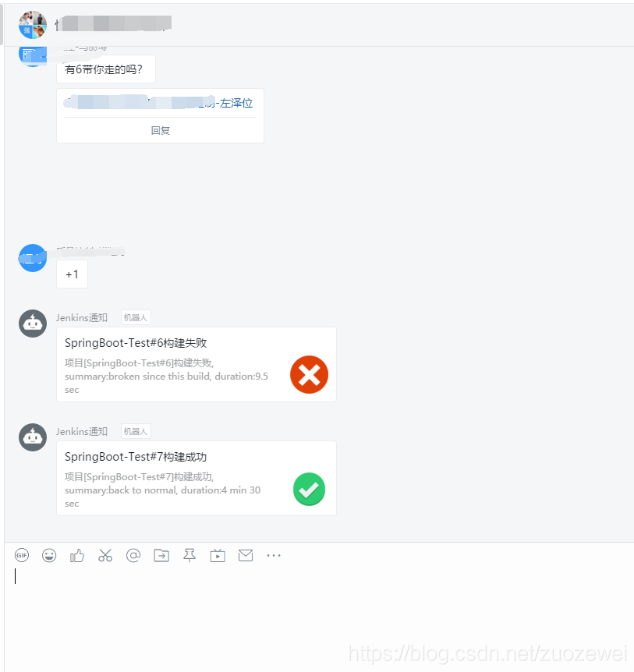Open the emoji smiley picker
Screen dimensions: 634x672
pyautogui.click(x=49, y=555)
